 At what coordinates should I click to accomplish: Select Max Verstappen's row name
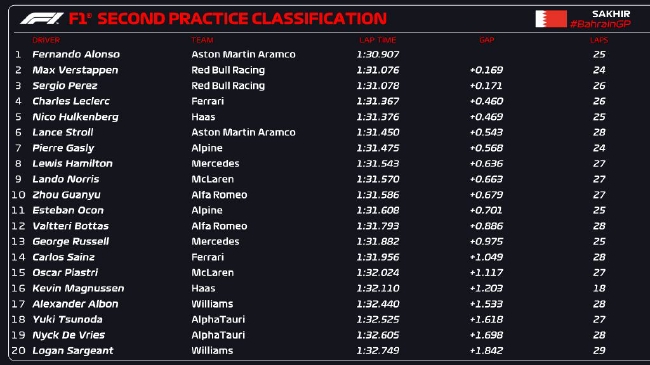(x=75, y=70)
